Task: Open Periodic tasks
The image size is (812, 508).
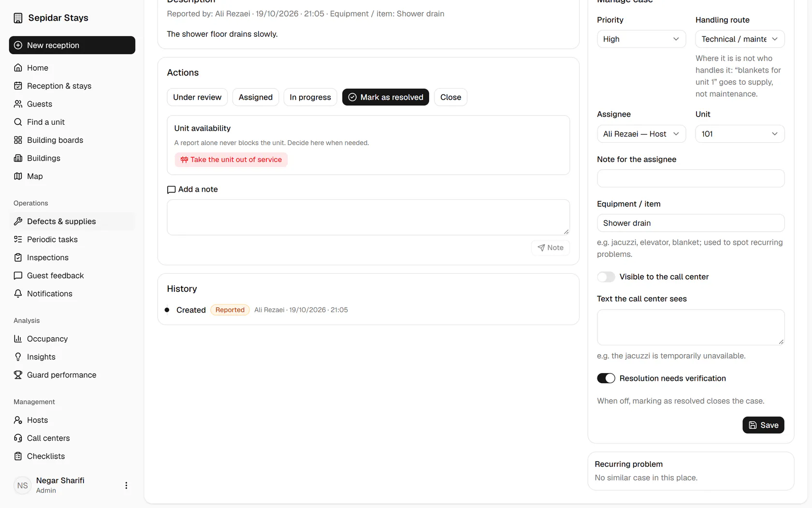Action: (72, 239)
